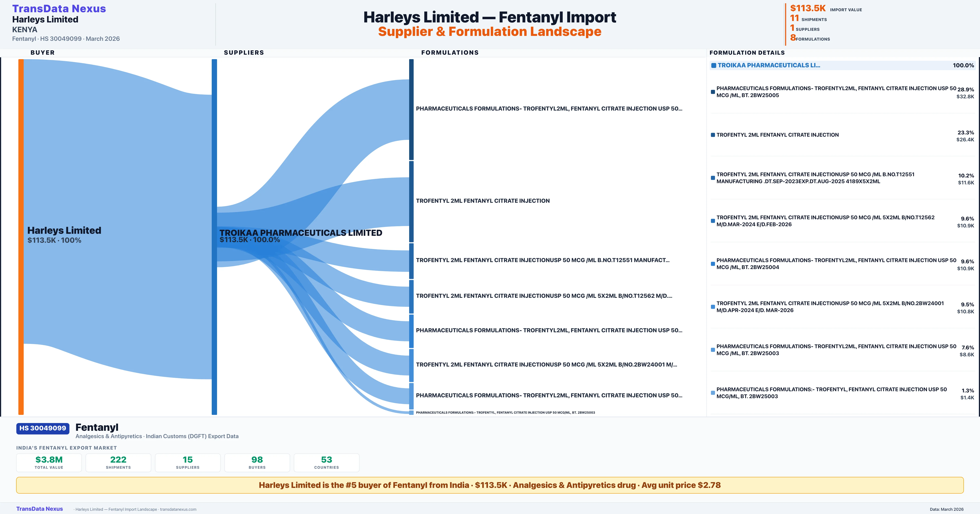This screenshot has width=980, height=514.
Task: Select the $3.8M Total Value stat box
Action: [x=49, y=462]
